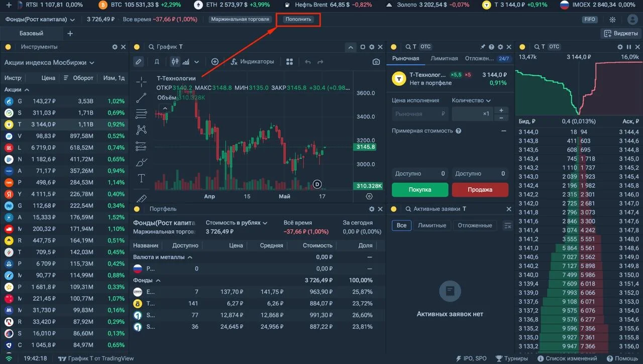Screen dimensions: 643x364
Task: Open chart layout templates grid
Action: click(289, 62)
